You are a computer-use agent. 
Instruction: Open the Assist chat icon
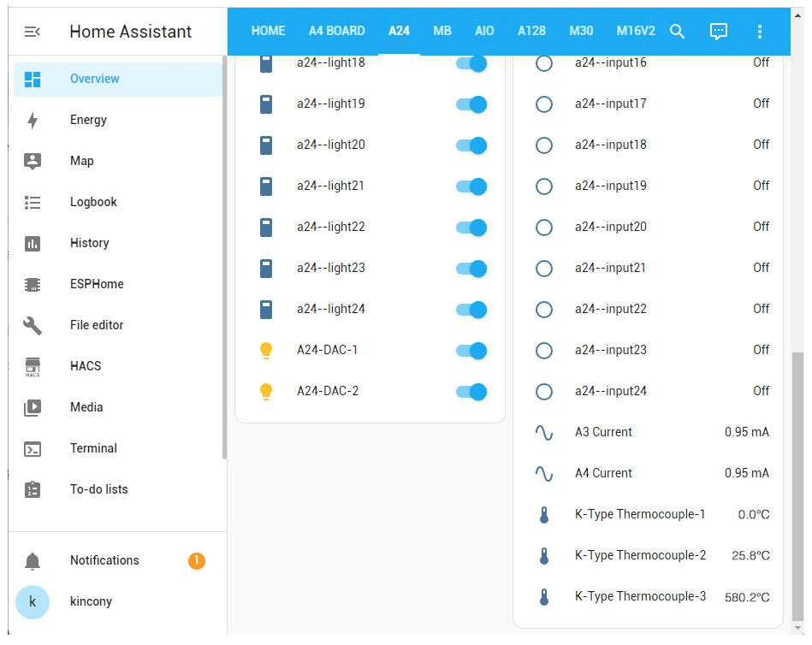point(719,32)
